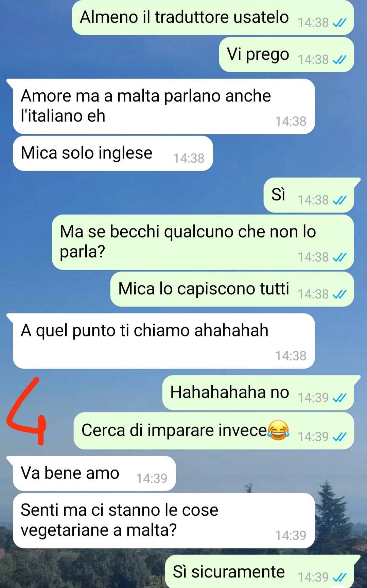Tap the 'Vi prego' sent message
This screenshot has width=367, height=588.
pos(286,54)
